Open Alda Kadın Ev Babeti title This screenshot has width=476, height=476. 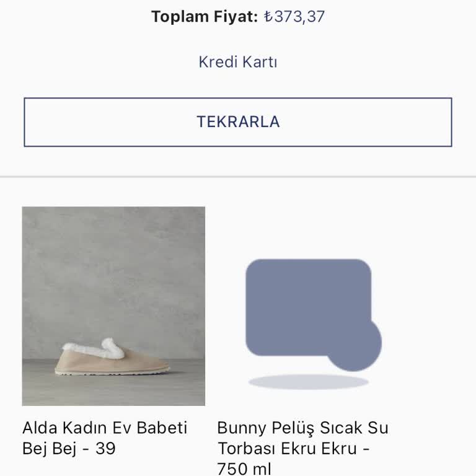pos(105,428)
